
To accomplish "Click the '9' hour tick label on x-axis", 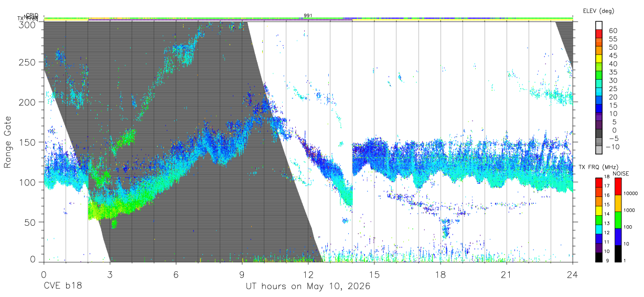I will [242, 274].
